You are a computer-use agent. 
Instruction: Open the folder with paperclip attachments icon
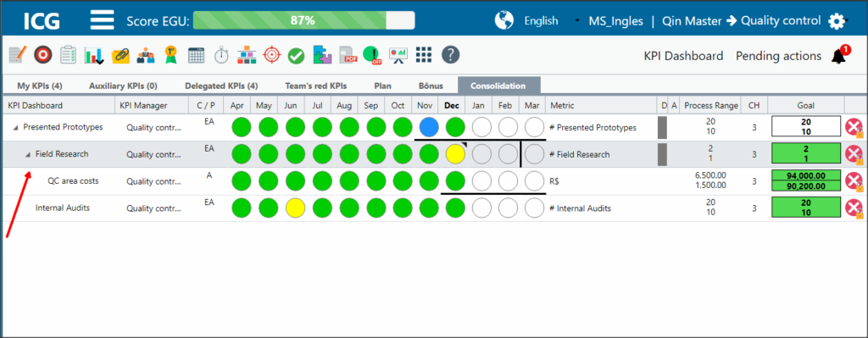point(120,55)
